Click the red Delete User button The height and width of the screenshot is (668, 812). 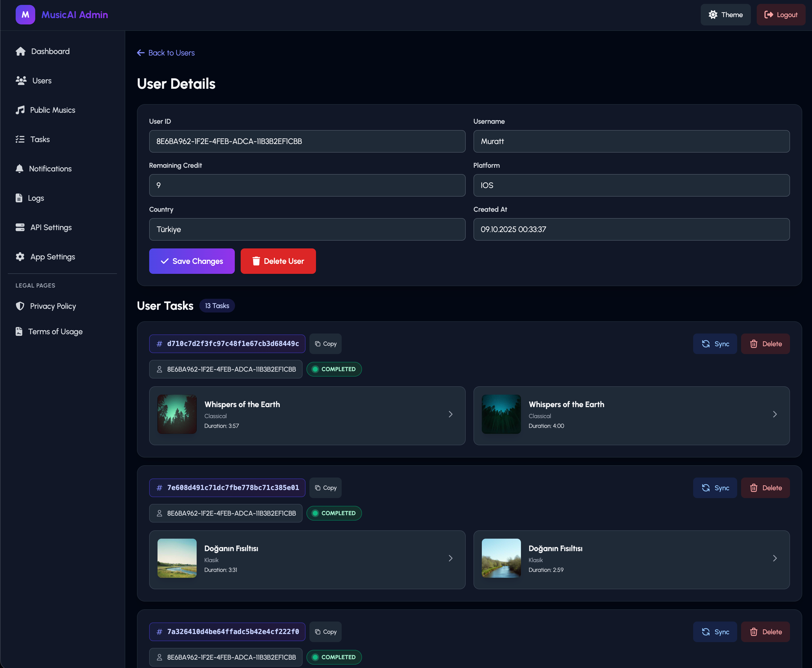point(278,261)
